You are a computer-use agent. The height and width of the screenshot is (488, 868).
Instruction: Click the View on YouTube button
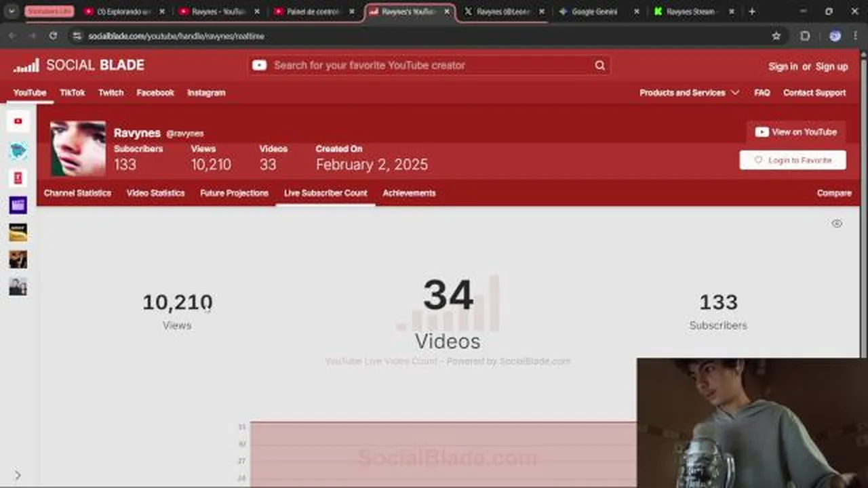coord(796,132)
